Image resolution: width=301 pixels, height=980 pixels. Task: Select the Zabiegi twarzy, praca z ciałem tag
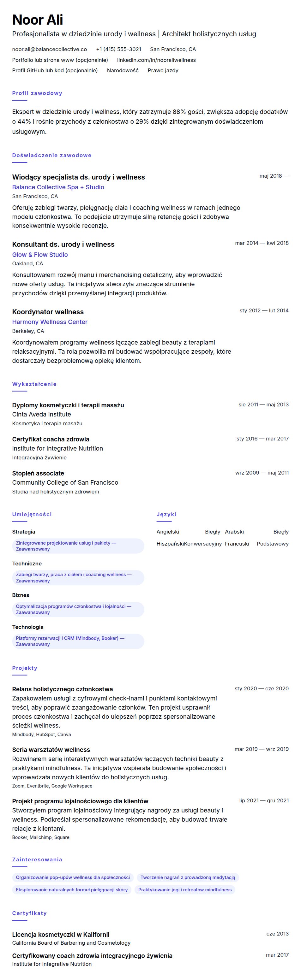point(78,578)
